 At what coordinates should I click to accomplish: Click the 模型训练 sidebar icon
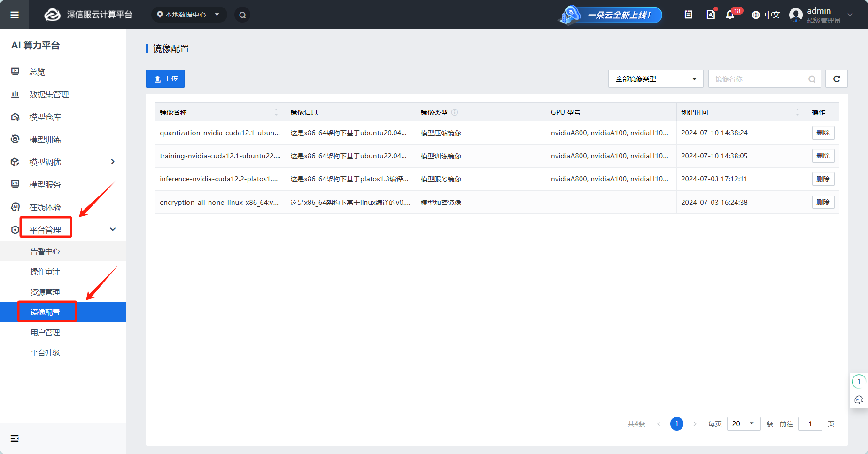tap(15, 139)
